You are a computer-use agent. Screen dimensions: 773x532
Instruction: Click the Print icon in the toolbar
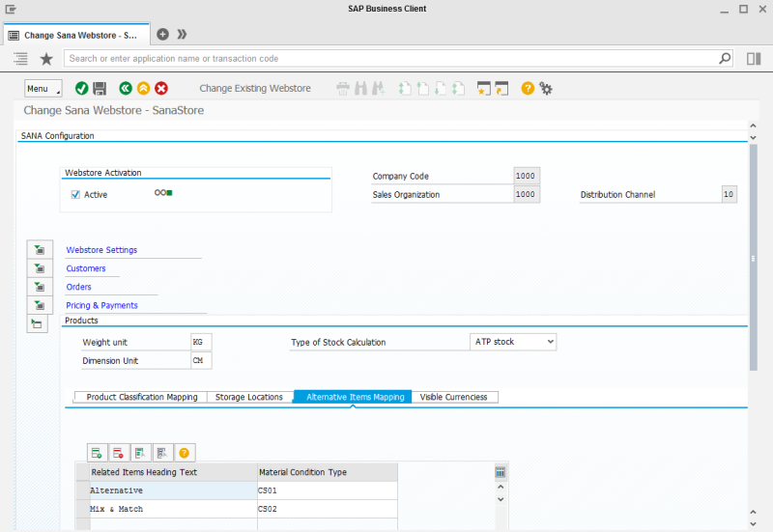pyautogui.click(x=343, y=89)
